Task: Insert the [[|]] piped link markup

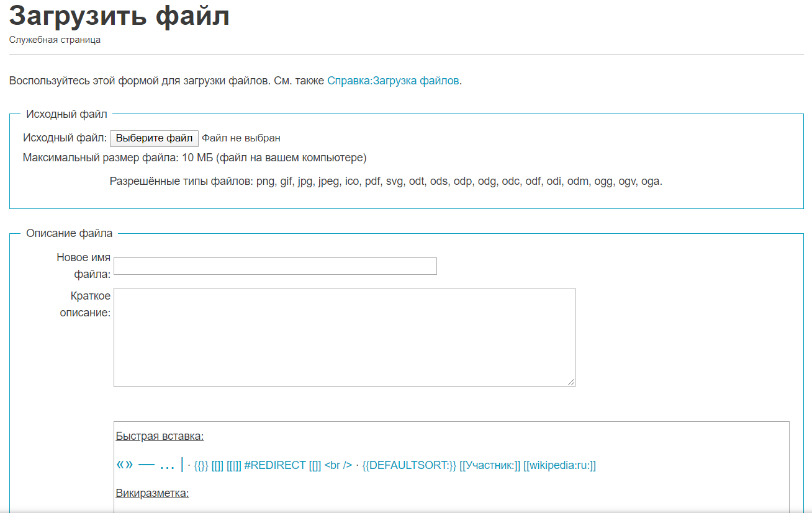Action: [x=234, y=465]
